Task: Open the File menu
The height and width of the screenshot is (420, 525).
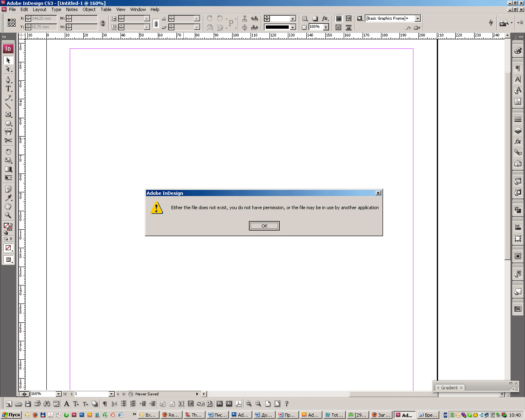Action: (x=12, y=9)
